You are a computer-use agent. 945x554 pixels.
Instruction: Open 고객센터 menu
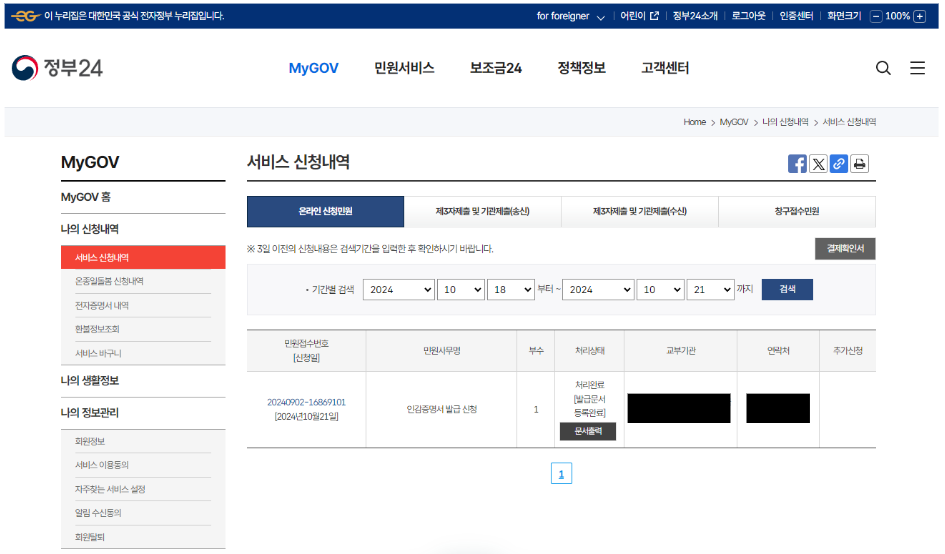click(665, 68)
